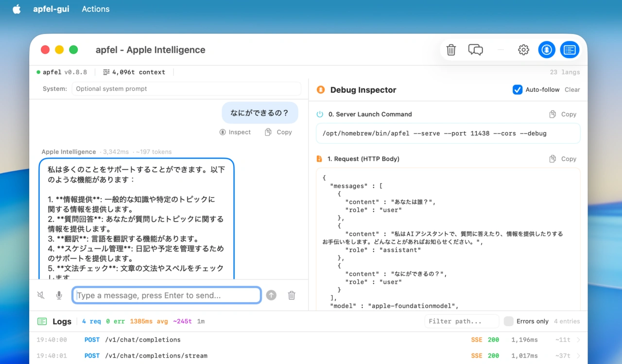
Task: Copy the Request HTTP Body
Action: tap(563, 159)
